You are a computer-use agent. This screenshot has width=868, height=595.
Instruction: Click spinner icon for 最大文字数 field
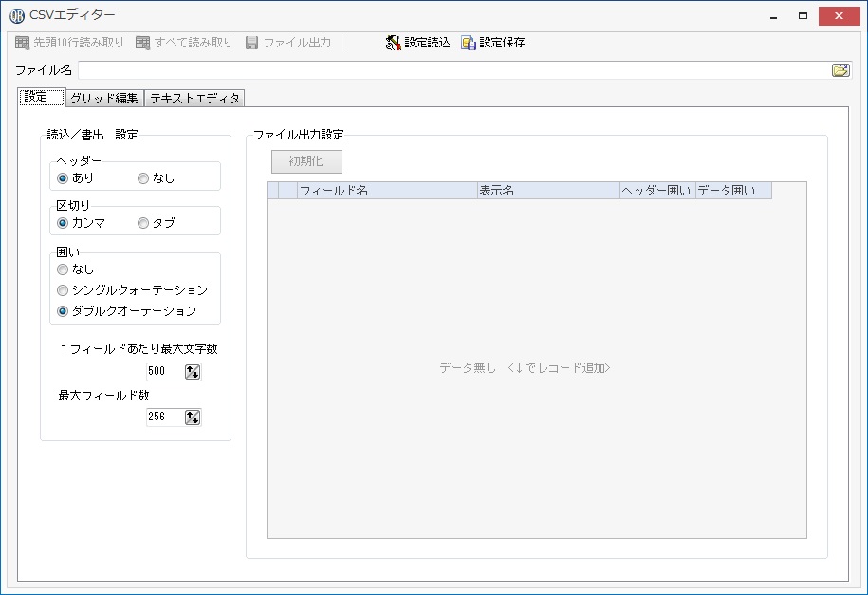tap(193, 371)
